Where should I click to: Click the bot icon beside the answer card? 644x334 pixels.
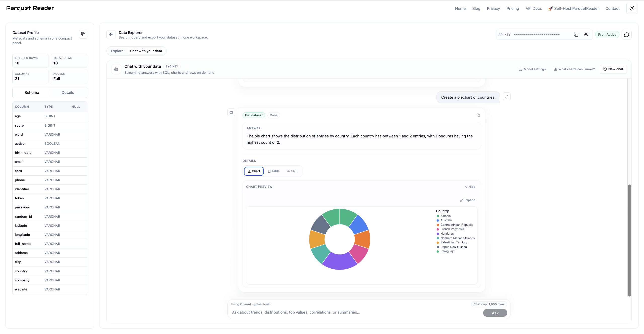click(231, 112)
